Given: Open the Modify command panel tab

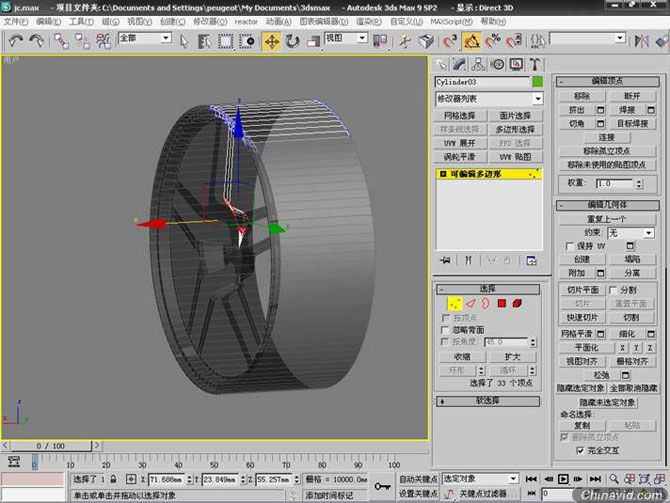Looking at the screenshot, I should pos(459,65).
